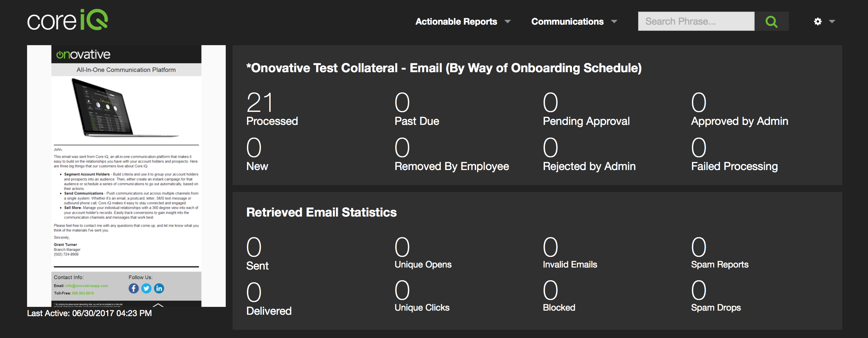The width and height of the screenshot is (868, 338).
Task: Click the Approved by Admin statistic
Action: coord(740,109)
